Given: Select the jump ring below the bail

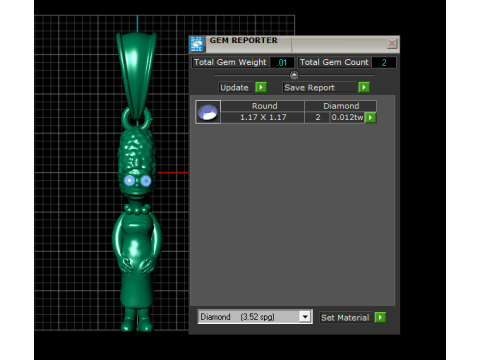Looking at the screenshot, I should point(137,118).
